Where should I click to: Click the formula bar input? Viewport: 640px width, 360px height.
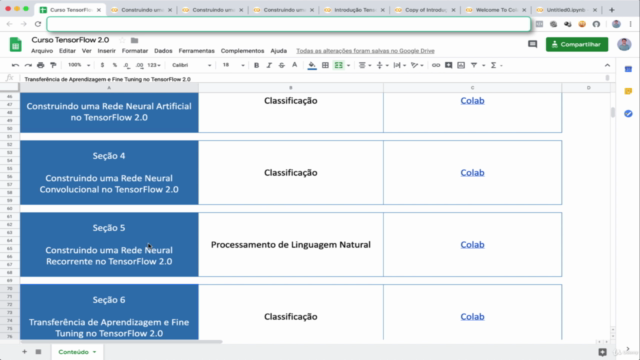point(312,79)
